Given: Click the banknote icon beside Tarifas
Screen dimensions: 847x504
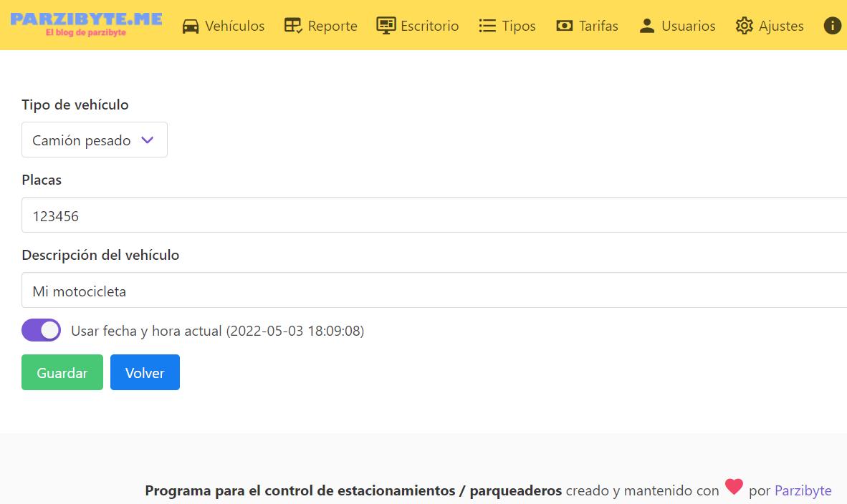Looking at the screenshot, I should click(565, 26).
